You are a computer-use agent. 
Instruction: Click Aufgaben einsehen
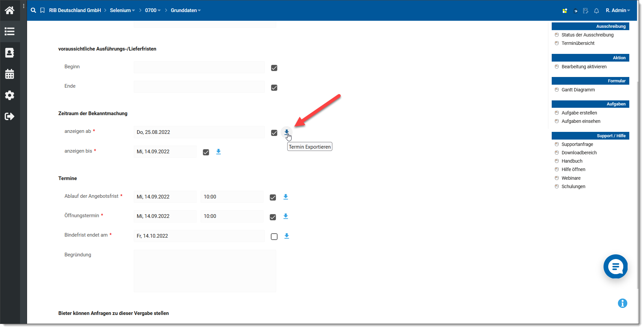pyautogui.click(x=581, y=121)
